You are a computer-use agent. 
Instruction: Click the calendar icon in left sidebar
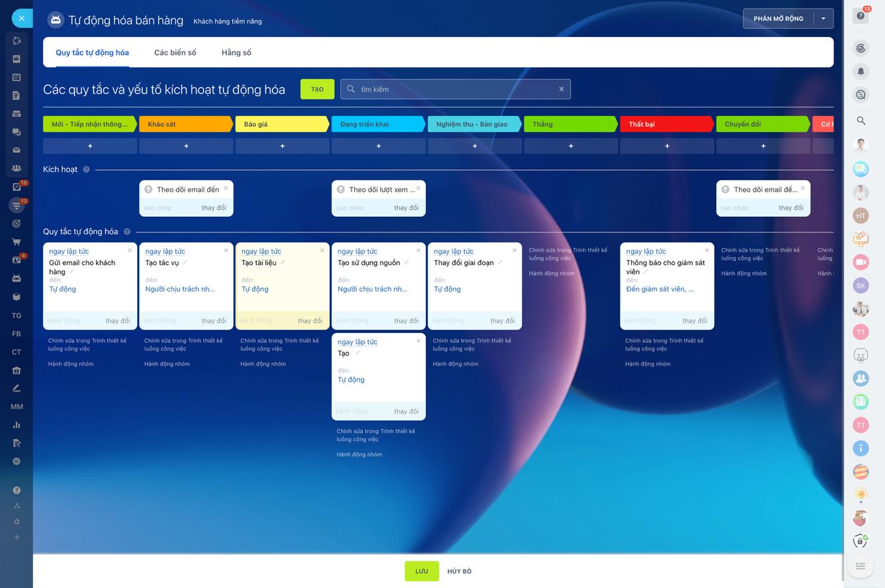(x=16, y=77)
